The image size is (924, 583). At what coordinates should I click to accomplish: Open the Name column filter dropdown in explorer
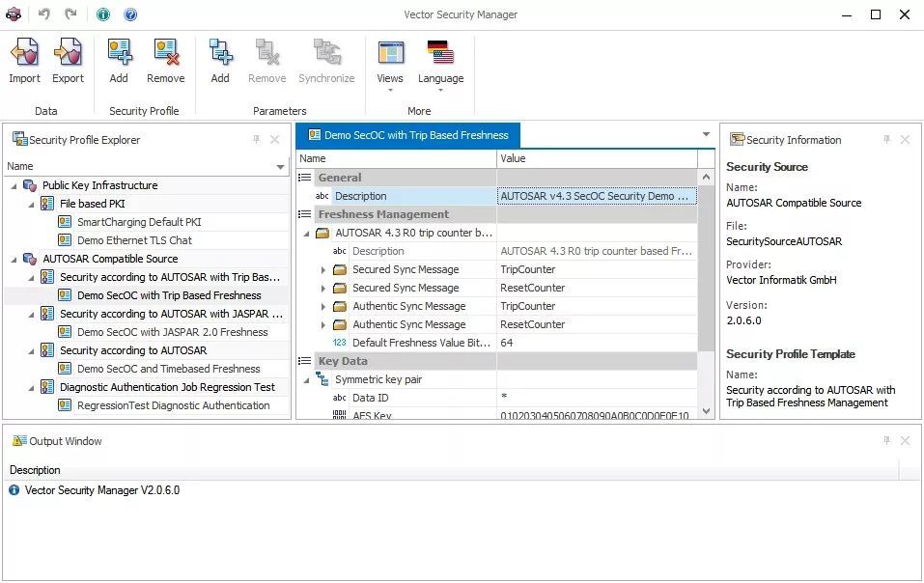point(281,167)
